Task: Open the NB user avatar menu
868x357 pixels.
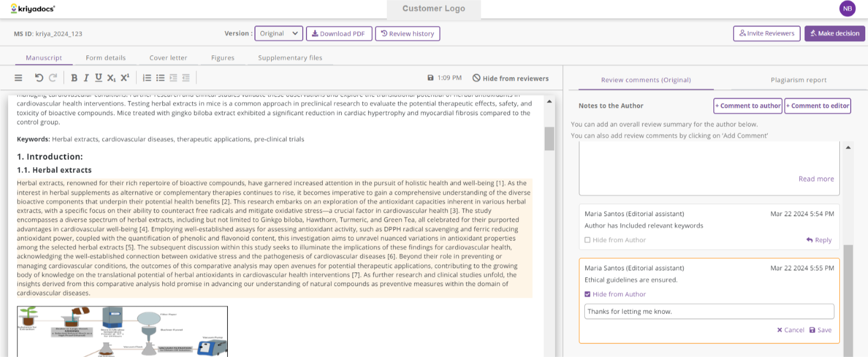Action: point(847,9)
